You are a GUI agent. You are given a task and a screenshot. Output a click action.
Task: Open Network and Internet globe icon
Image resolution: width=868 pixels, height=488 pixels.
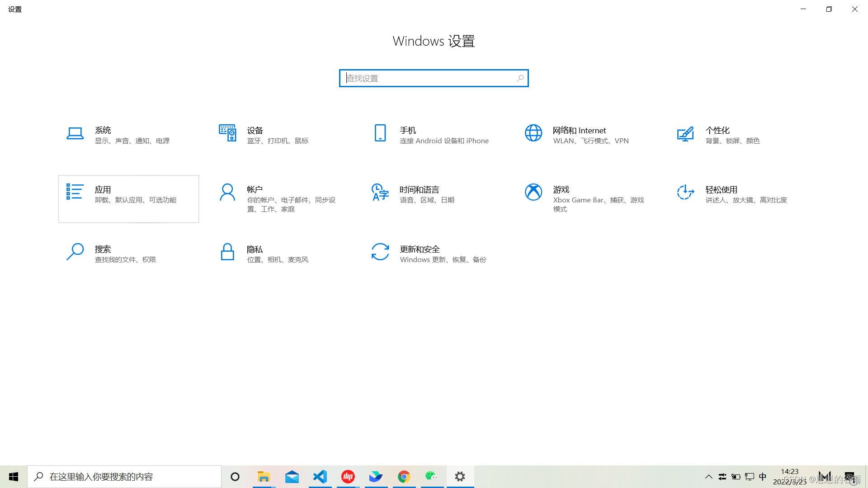click(x=533, y=133)
